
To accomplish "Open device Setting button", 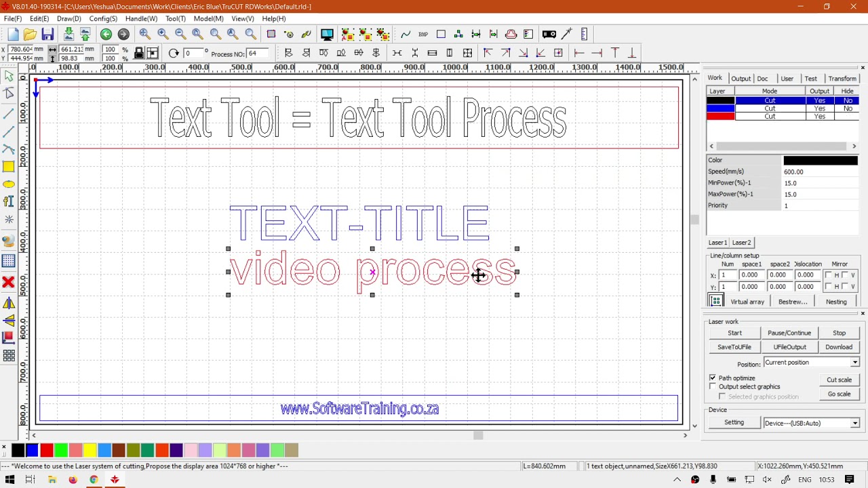I will [734, 422].
